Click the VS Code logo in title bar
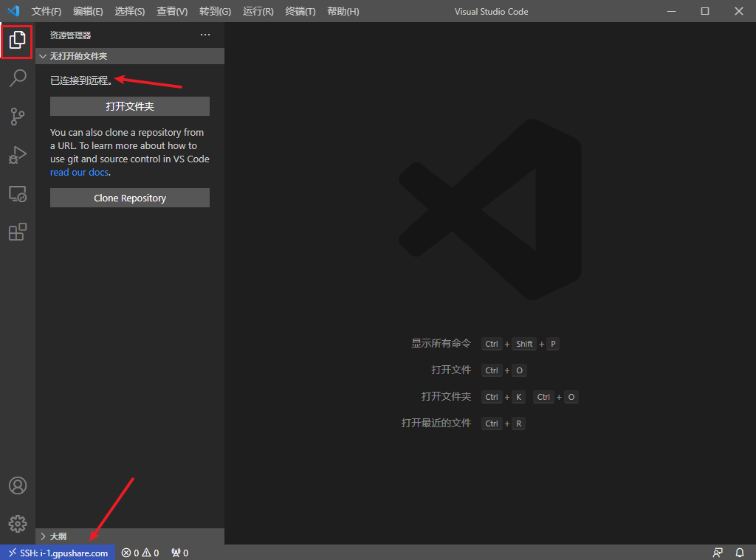The height and width of the screenshot is (560, 756). (x=13, y=10)
